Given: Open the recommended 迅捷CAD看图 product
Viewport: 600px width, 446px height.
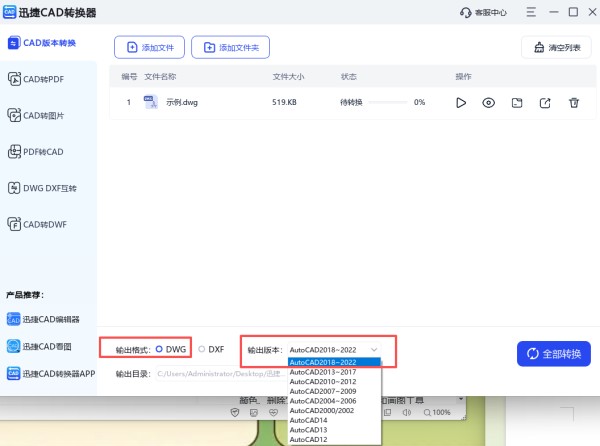Looking at the screenshot, I should tap(48, 346).
